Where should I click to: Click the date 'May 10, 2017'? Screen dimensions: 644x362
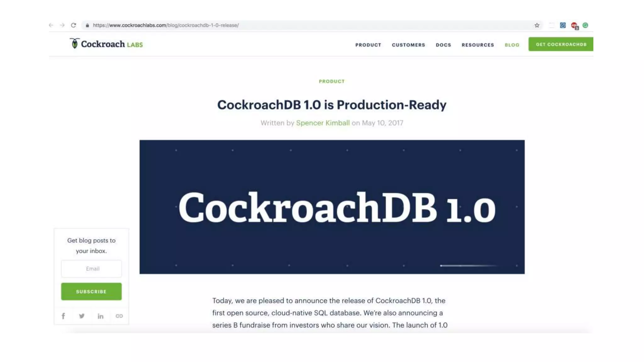382,123
